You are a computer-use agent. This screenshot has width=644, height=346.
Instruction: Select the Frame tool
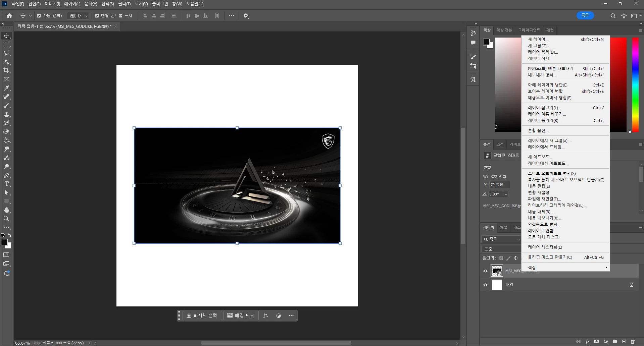[x=6, y=79]
